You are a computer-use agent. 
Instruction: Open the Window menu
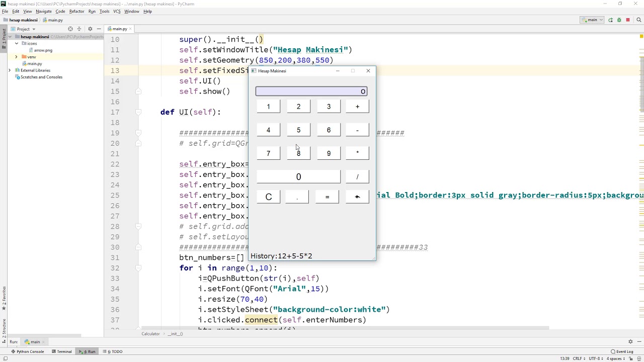132,11
